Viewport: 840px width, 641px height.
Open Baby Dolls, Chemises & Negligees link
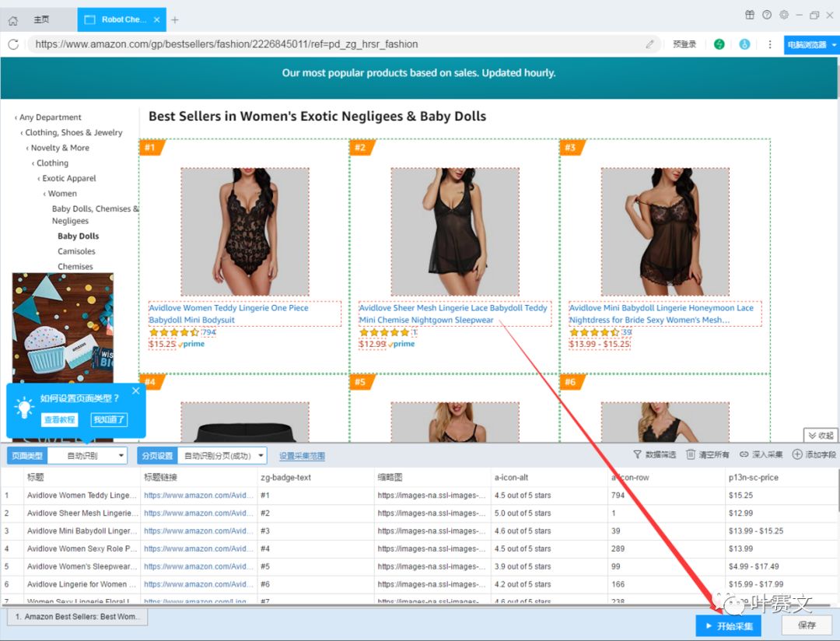point(95,215)
